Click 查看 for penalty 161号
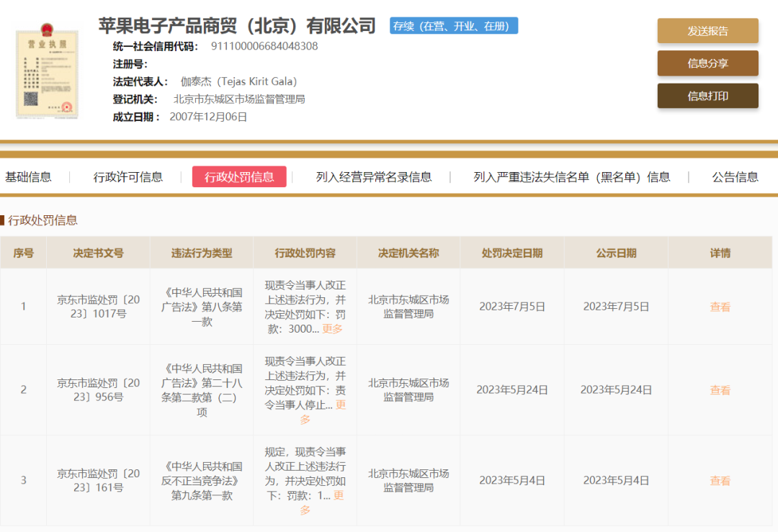Viewport: 778px width, 532px height. pos(720,480)
